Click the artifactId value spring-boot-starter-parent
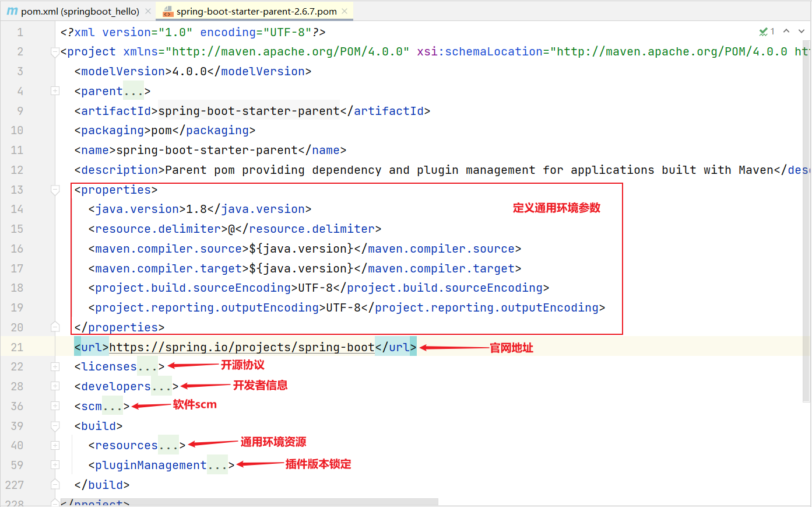812x507 pixels. (249, 111)
